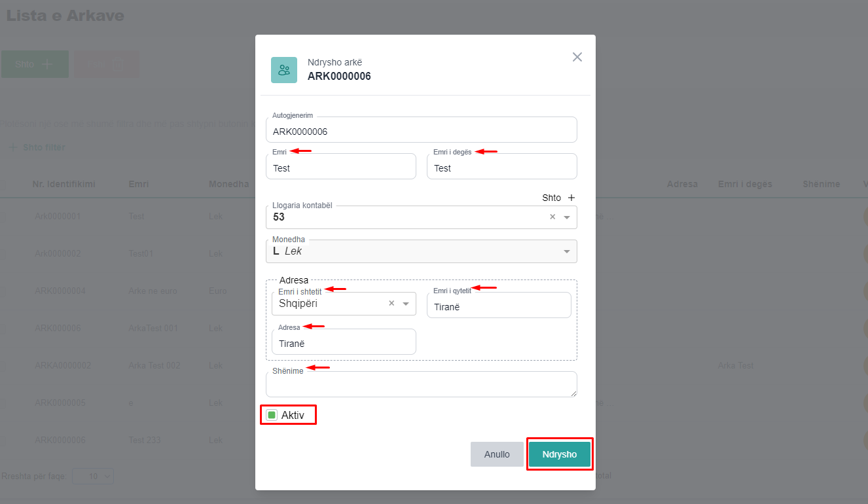This screenshot has width=868, height=504.
Task: Click the teal users icon in dialog header
Action: [284, 70]
